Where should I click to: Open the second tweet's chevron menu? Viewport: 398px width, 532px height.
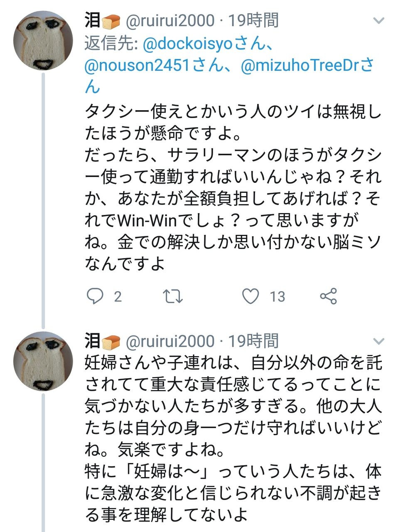tap(379, 341)
